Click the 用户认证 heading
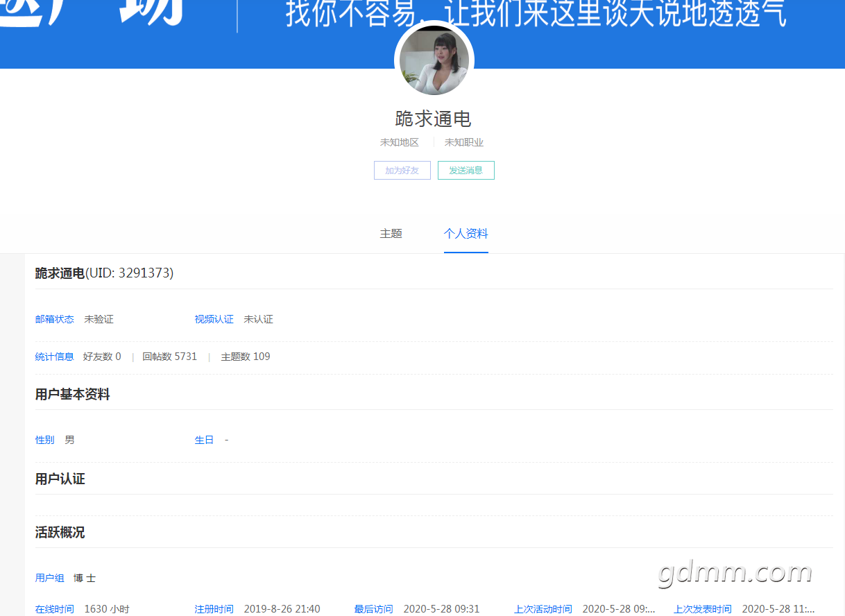This screenshot has width=845, height=616. pos(60,479)
